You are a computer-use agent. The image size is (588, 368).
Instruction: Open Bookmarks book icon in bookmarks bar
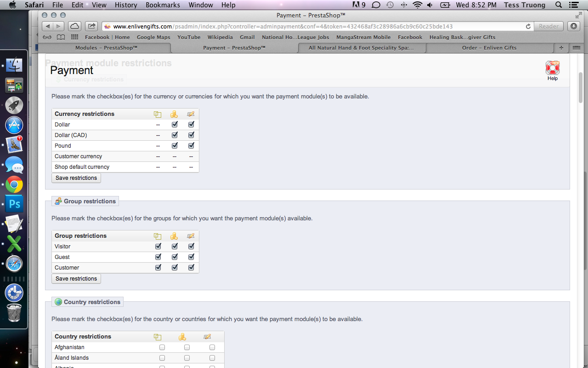coord(61,37)
